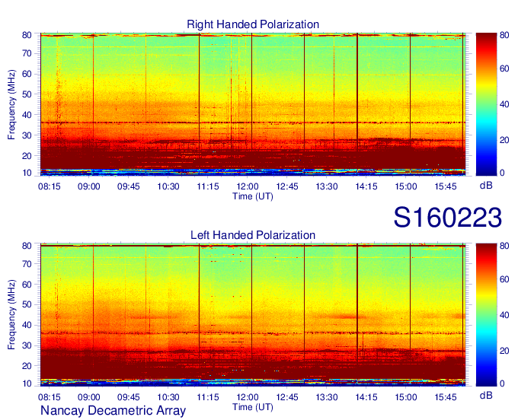Select the 'S160223' identifier label
518x420 pixels.
click(x=447, y=218)
